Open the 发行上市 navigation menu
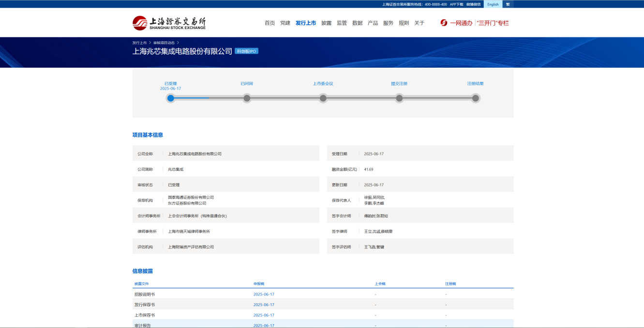This screenshot has width=644, height=328. [306, 23]
